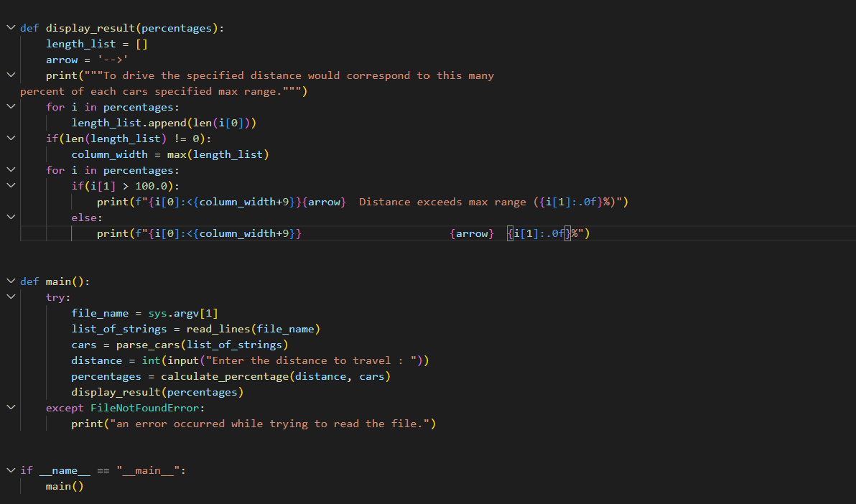Fold the def main() function
The image size is (856, 504).
coord(11,281)
